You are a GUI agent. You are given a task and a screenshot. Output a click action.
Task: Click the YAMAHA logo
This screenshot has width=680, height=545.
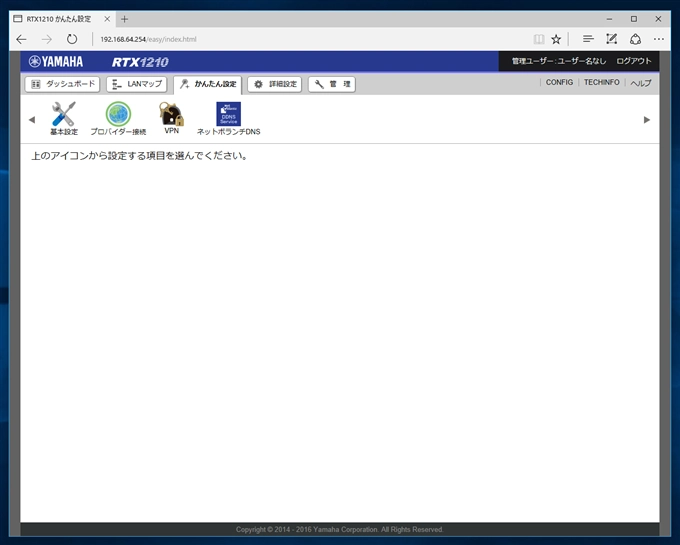56,62
